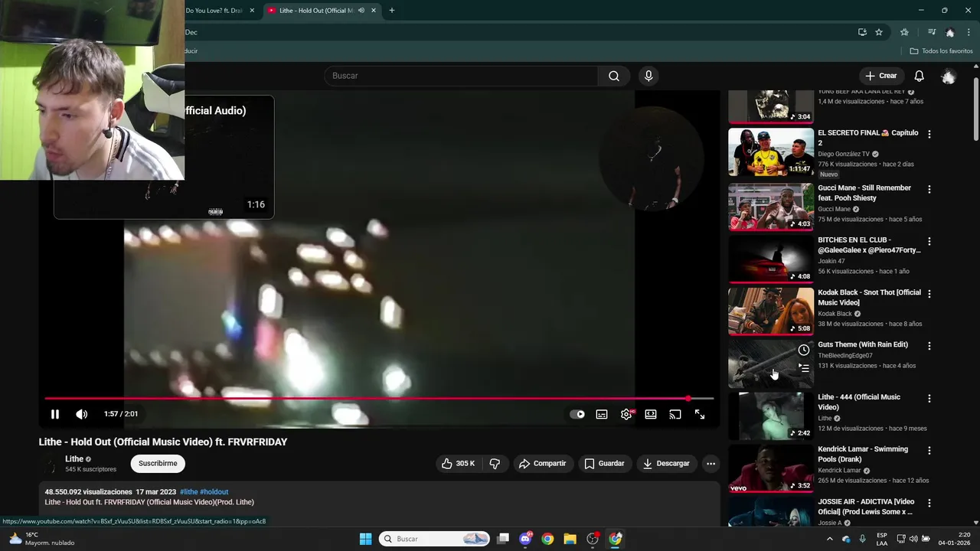Seek in the red video progress bar

[x=379, y=399]
